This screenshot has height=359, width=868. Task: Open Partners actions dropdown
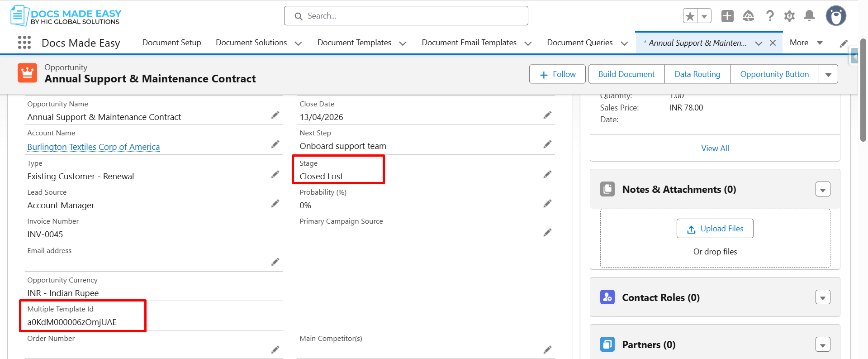[x=823, y=345]
